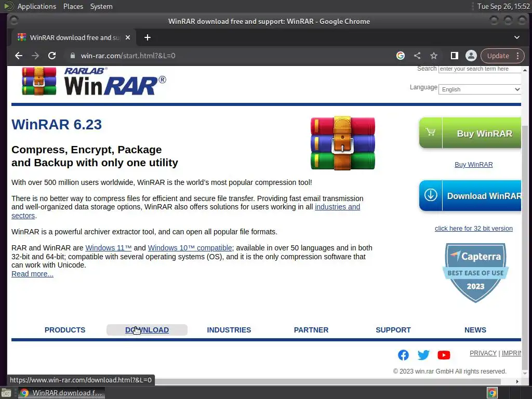Open the Applications menu

(37, 6)
